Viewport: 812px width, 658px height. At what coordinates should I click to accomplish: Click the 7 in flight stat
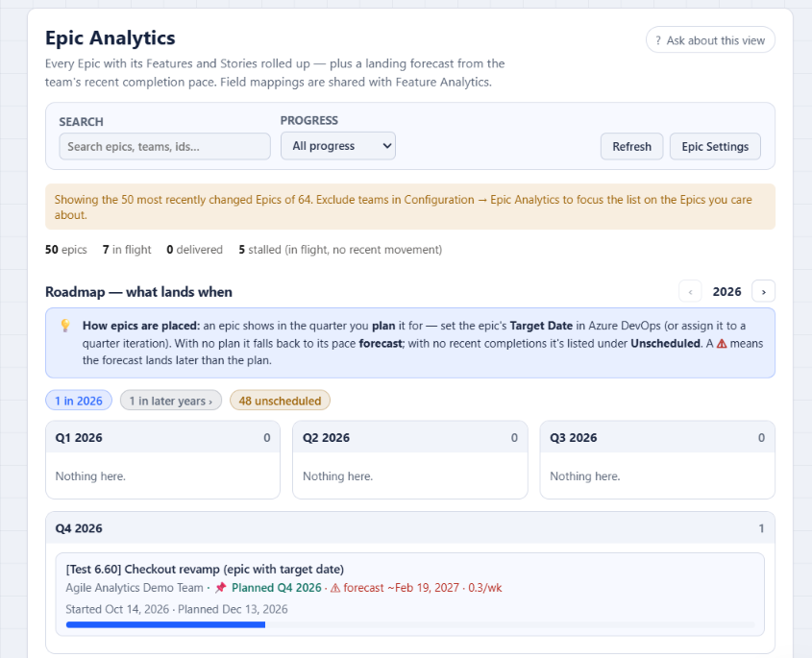tap(127, 250)
